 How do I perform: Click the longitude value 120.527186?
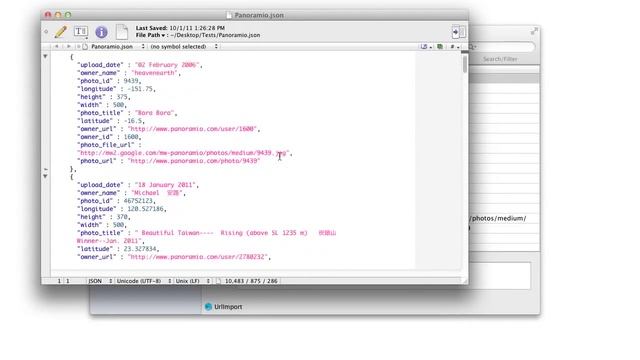pyautogui.click(x=145, y=209)
